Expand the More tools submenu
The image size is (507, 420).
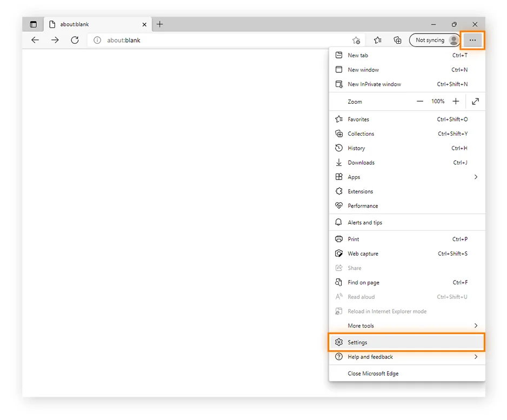click(x=407, y=325)
